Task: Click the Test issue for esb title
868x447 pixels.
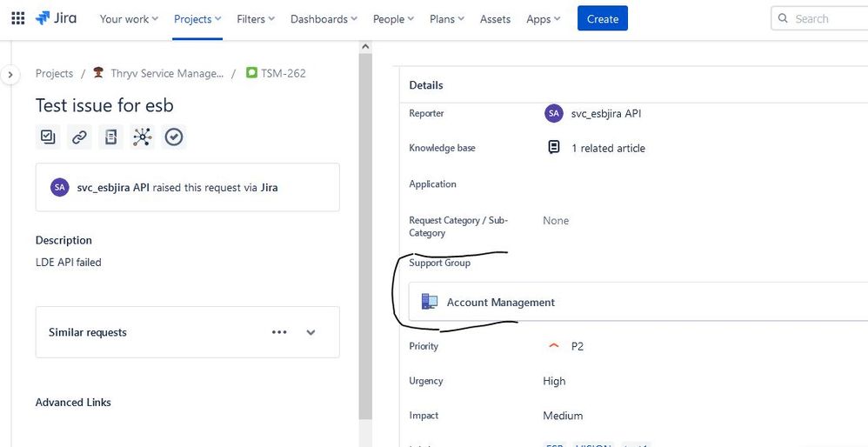Action: (104, 105)
